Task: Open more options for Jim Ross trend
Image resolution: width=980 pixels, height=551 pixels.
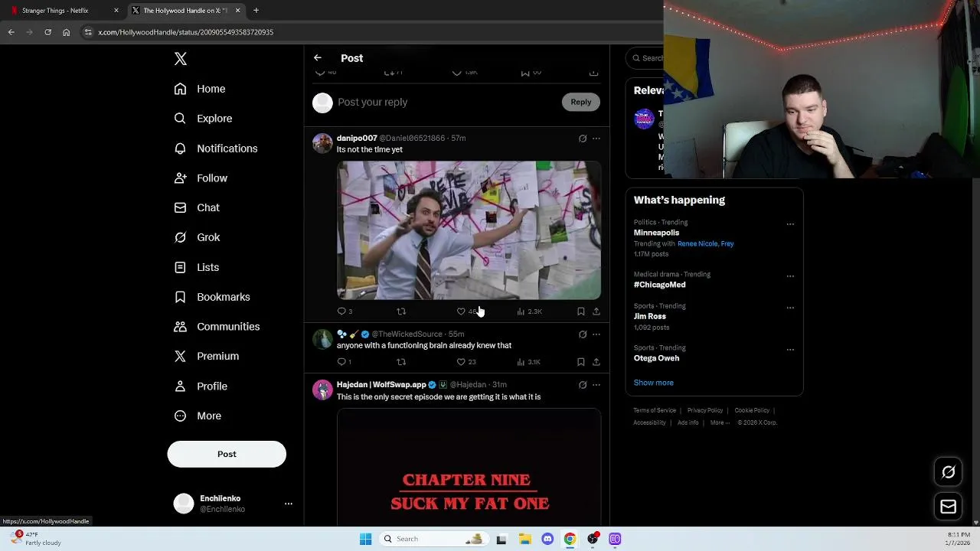Action: pyautogui.click(x=790, y=308)
